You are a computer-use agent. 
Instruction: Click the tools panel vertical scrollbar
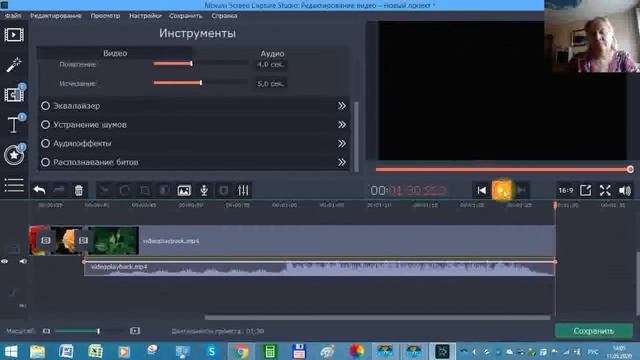(356, 137)
